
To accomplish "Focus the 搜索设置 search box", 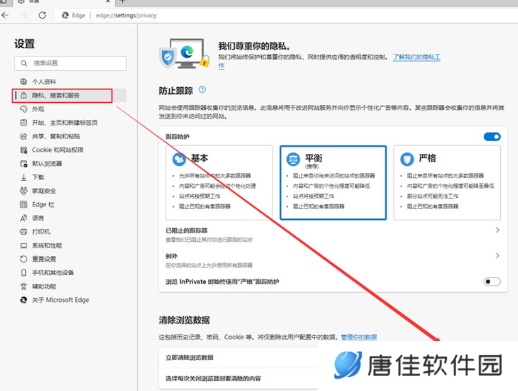I will [x=70, y=63].
